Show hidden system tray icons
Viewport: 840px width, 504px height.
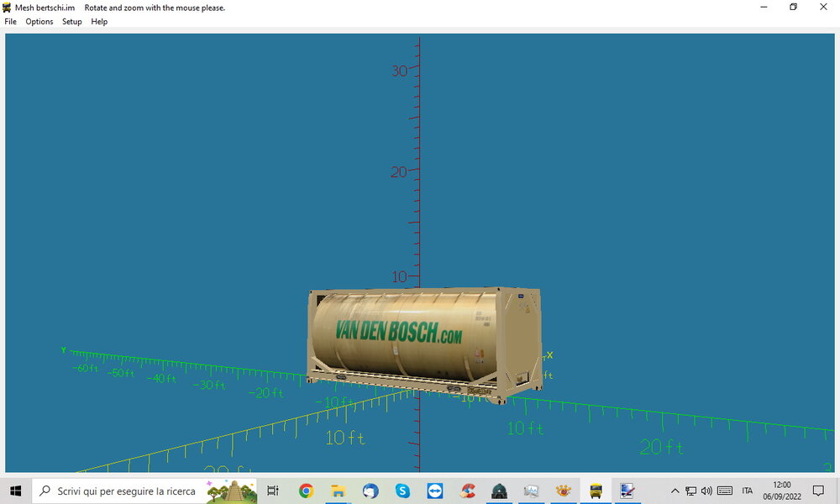coord(675,491)
